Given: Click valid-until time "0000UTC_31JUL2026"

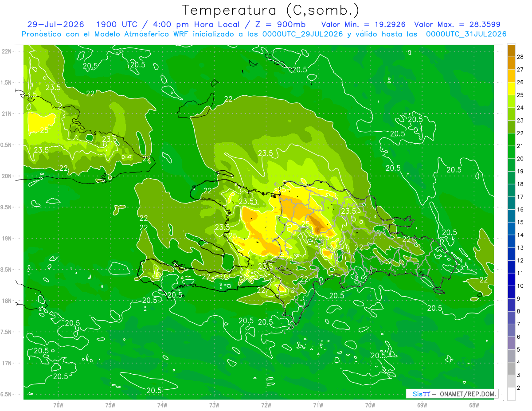Looking at the screenshot, I should 466,34.
